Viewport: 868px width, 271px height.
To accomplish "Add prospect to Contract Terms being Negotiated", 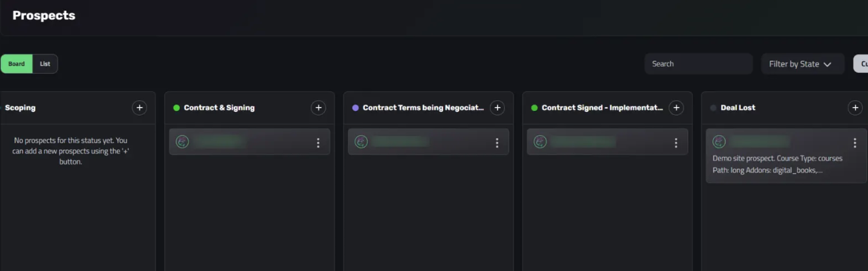I will [x=497, y=108].
